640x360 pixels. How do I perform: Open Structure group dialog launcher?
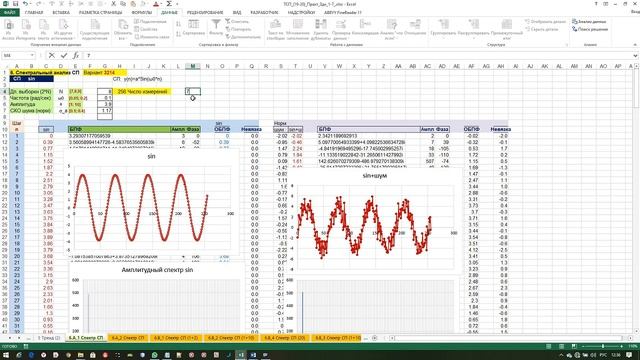(x=567, y=45)
